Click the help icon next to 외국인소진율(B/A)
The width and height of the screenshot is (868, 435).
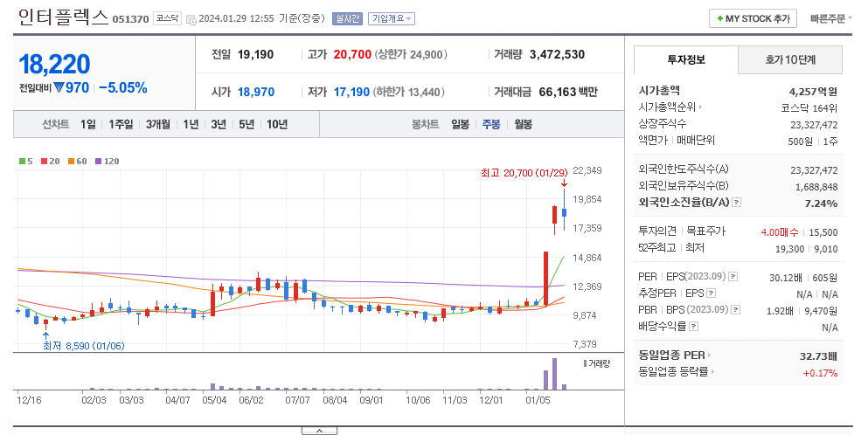pyautogui.click(x=736, y=203)
